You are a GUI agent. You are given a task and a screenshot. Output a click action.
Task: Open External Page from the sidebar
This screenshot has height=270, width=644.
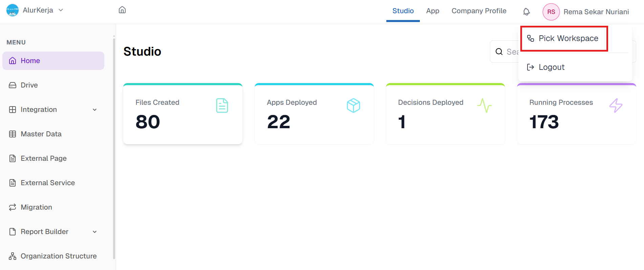tap(53, 158)
